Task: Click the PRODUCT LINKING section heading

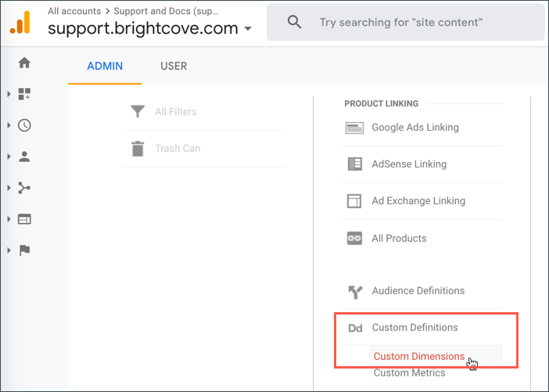Action: click(382, 104)
